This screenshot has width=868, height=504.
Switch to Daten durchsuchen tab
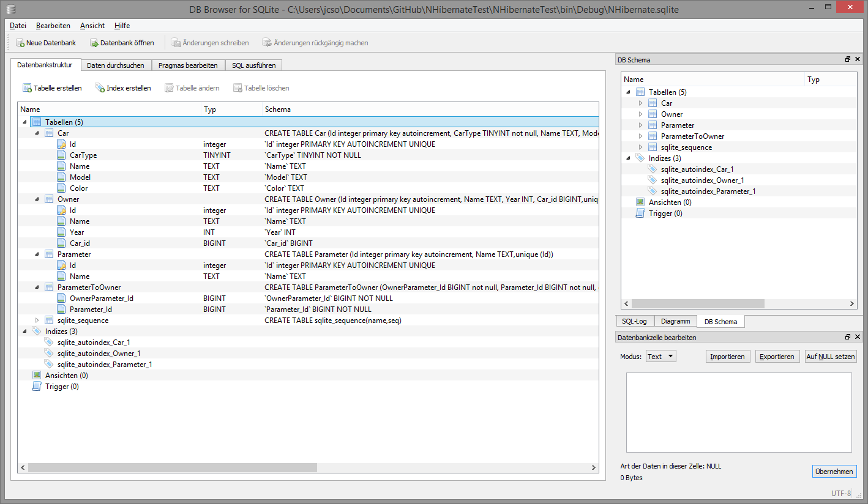(x=116, y=65)
